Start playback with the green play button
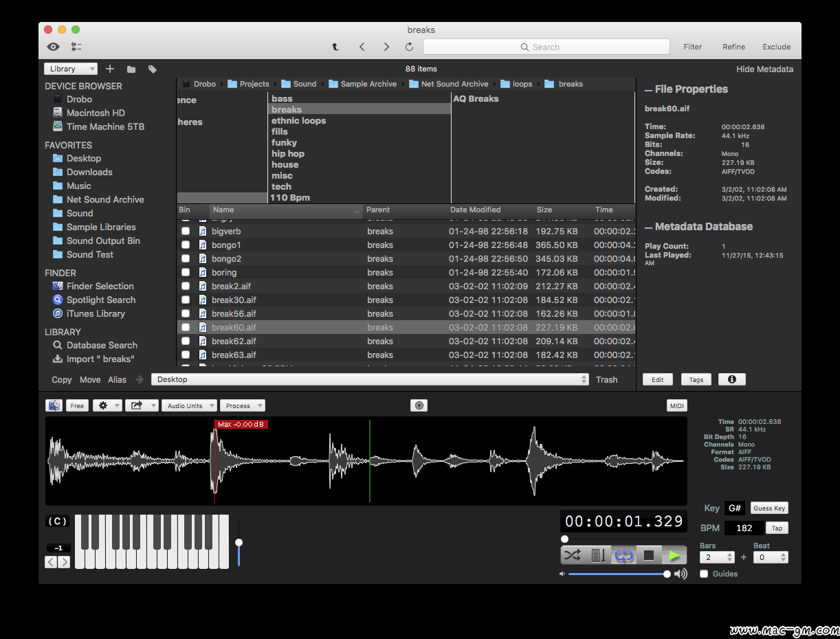The width and height of the screenshot is (840, 639). click(x=674, y=555)
